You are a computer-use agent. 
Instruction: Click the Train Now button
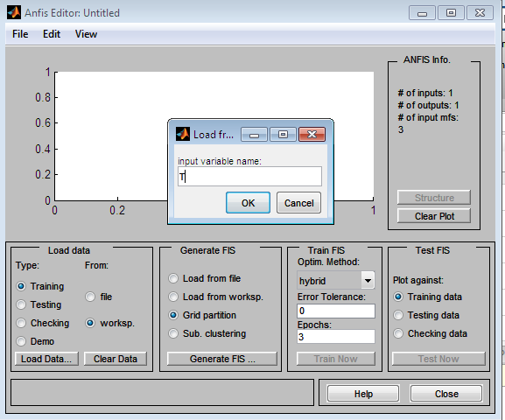pyautogui.click(x=336, y=359)
